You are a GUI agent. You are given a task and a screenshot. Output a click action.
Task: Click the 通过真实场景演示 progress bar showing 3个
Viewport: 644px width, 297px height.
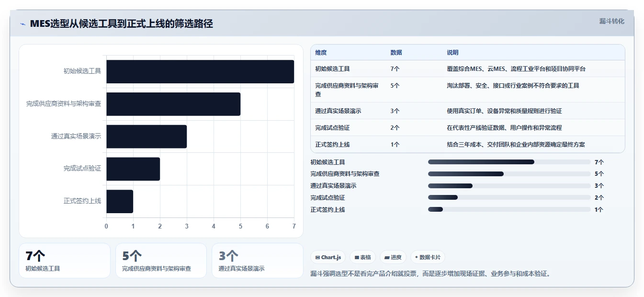click(x=509, y=186)
